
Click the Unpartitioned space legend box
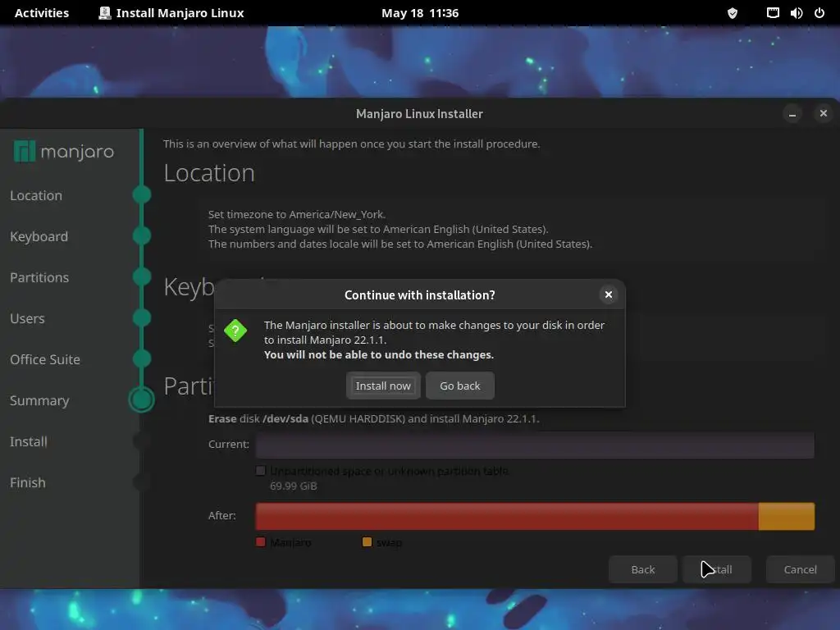pyautogui.click(x=261, y=471)
